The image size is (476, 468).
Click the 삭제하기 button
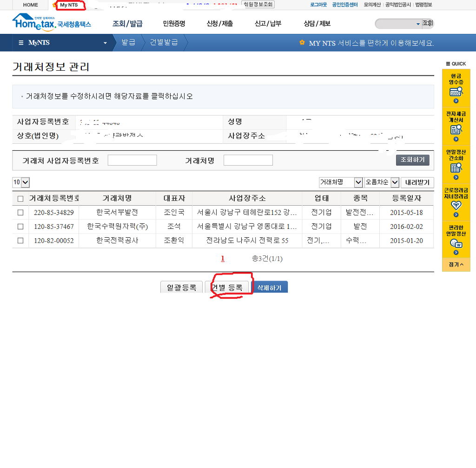click(269, 287)
